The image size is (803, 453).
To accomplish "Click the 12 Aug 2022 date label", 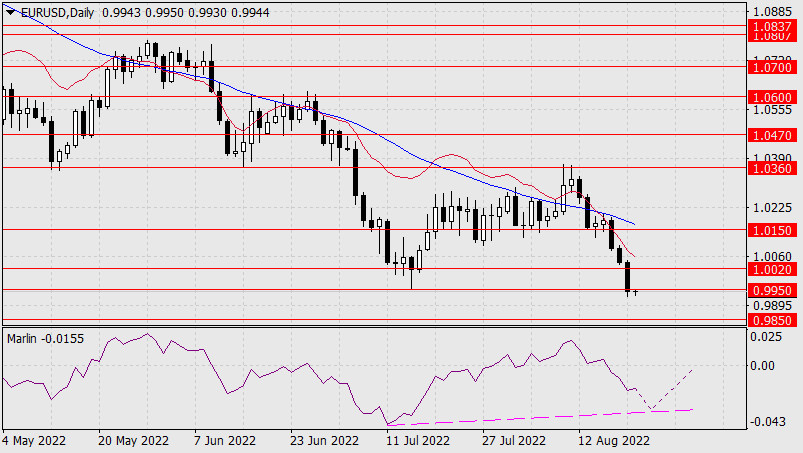I will tap(614, 441).
